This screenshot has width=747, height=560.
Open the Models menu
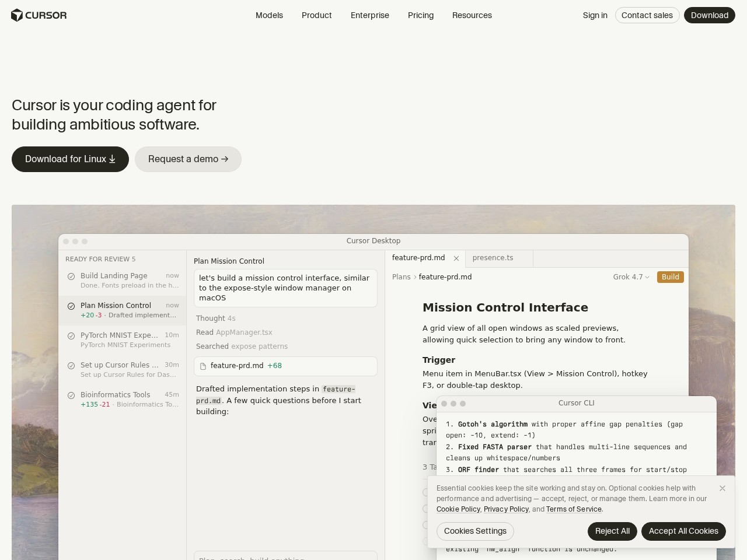pos(269,15)
